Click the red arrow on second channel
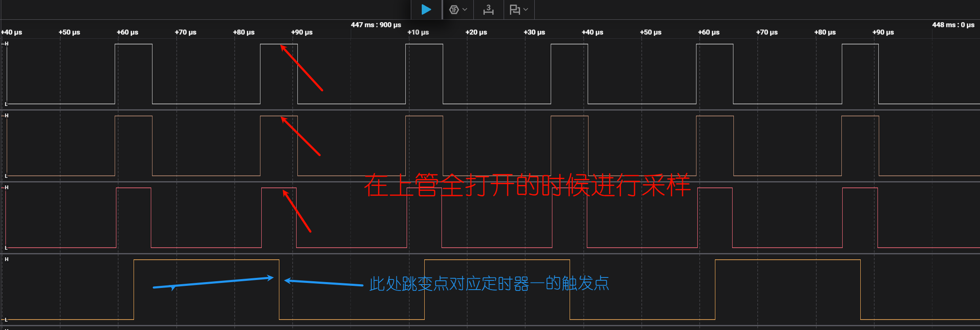 [x=300, y=136]
